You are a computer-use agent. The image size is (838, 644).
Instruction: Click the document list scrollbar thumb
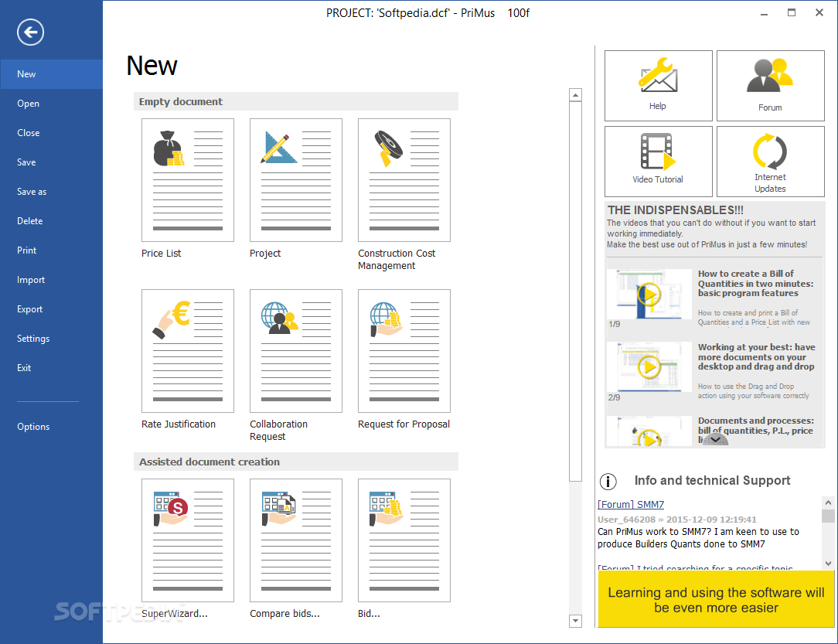(x=576, y=291)
